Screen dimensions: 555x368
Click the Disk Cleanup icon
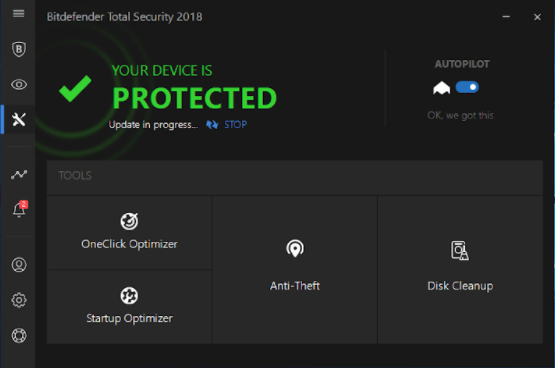(x=460, y=250)
